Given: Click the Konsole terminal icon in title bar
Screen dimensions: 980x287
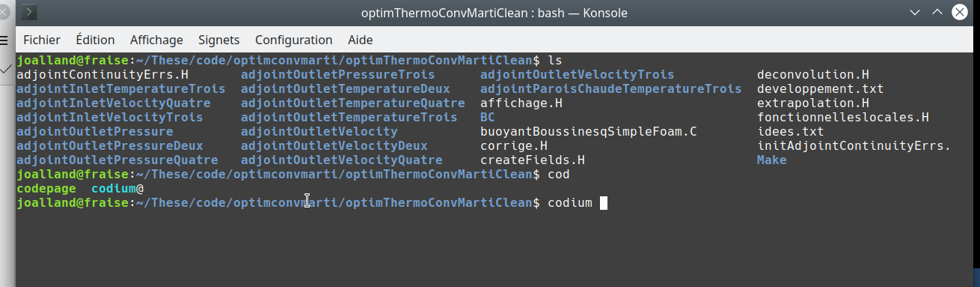Looking at the screenshot, I should (x=32, y=13).
